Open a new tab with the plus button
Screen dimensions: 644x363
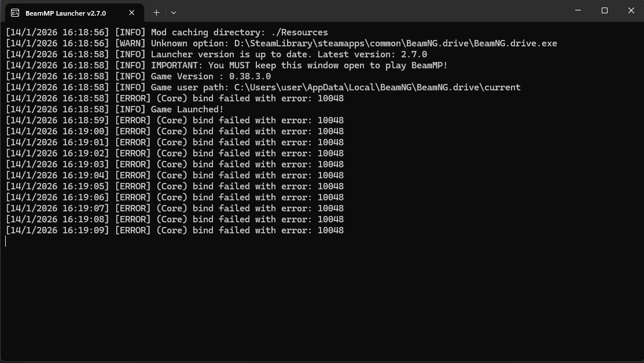point(156,12)
